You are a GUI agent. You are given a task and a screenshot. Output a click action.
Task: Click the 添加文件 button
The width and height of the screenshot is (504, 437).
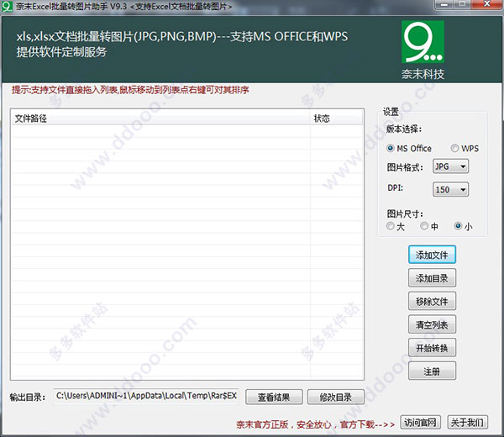click(x=432, y=255)
